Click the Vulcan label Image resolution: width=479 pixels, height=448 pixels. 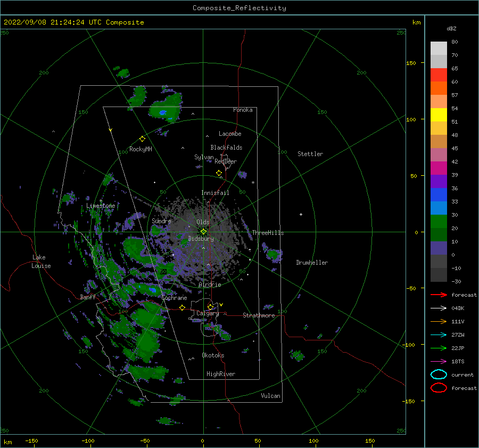click(270, 396)
